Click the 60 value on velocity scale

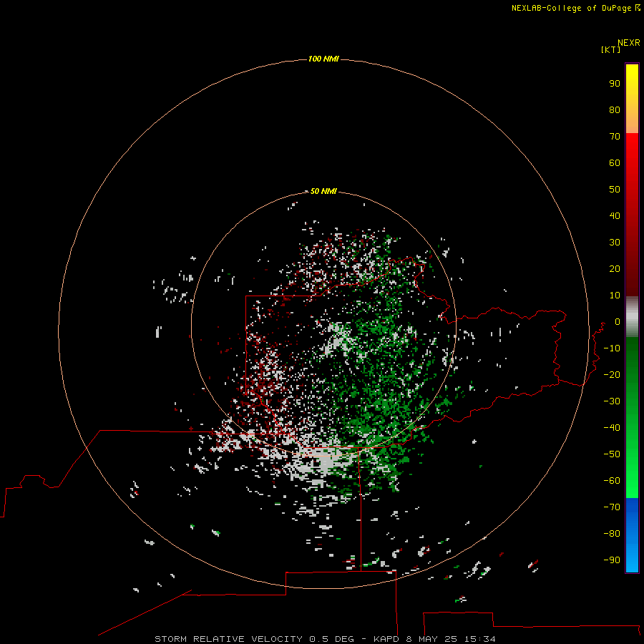coord(615,163)
